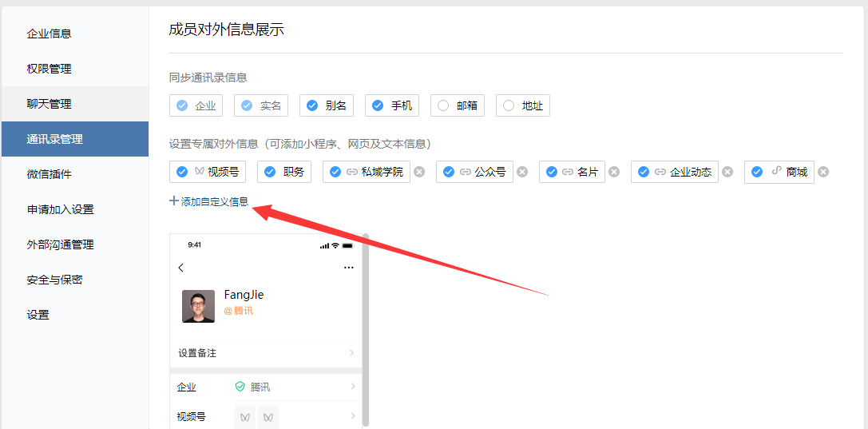
Task: Click the Wi-Fi icon in phone preview
Action: (x=335, y=246)
